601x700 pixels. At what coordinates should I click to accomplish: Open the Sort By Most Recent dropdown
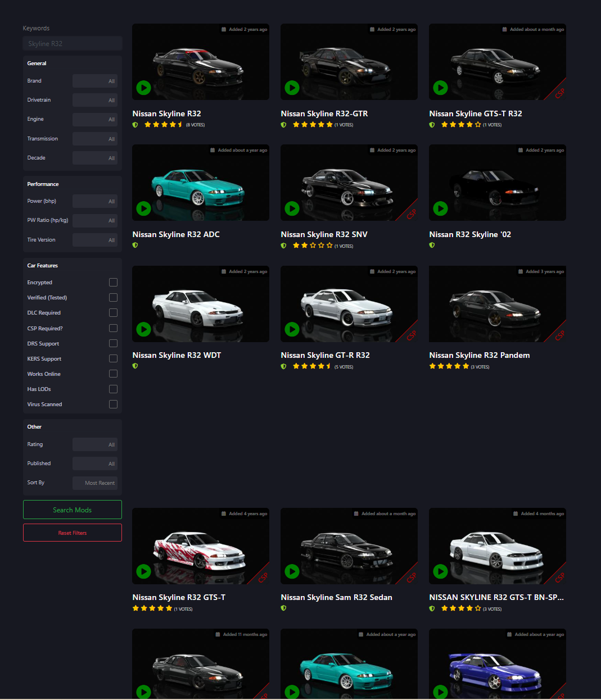[x=95, y=483]
